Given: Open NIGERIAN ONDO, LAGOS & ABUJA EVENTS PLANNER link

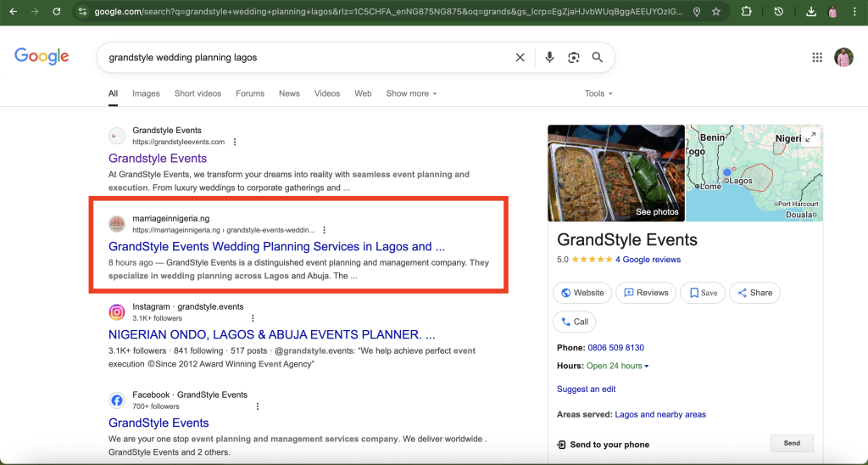Looking at the screenshot, I should [x=272, y=335].
